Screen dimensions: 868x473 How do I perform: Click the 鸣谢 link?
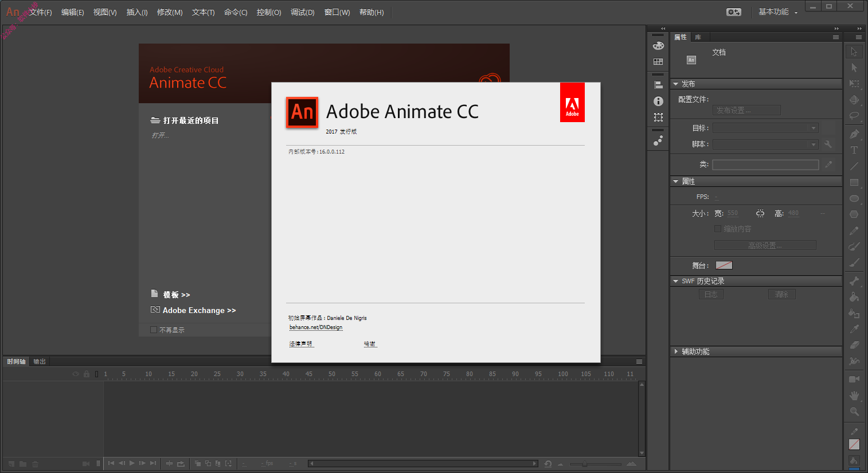(x=370, y=344)
